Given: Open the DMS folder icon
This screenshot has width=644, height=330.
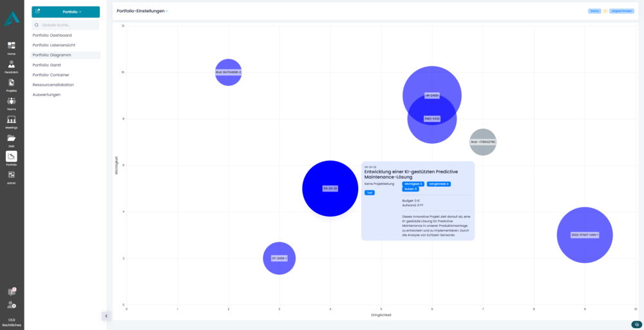Looking at the screenshot, I should [12, 139].
